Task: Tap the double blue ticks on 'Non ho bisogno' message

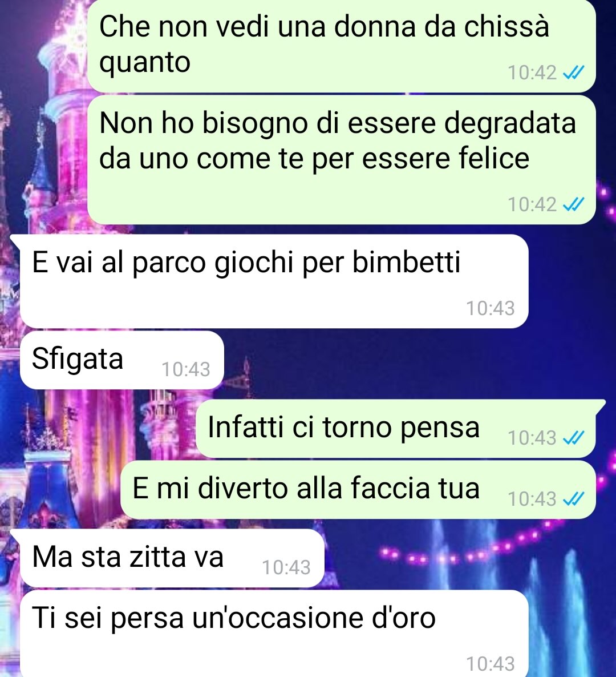Action: click(574, 204)
